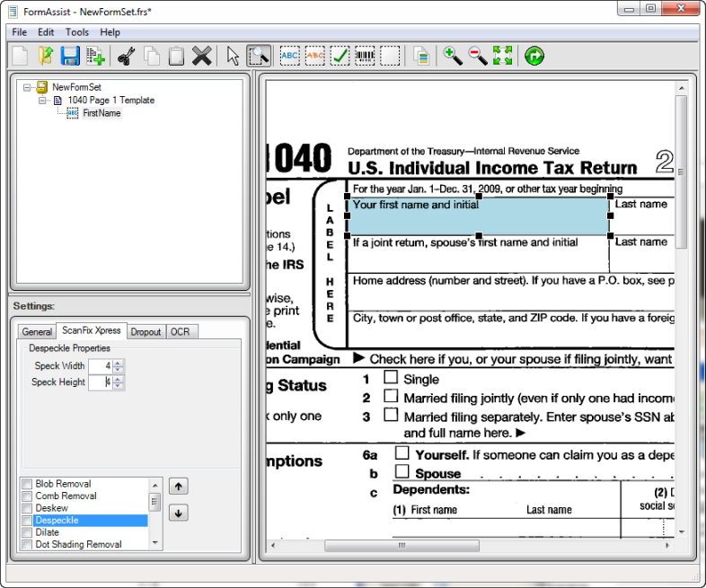Select the FirstName field in tree
The height and width of the screenshot is (588, 706).
pyautogui.click(x=101, y=113)
